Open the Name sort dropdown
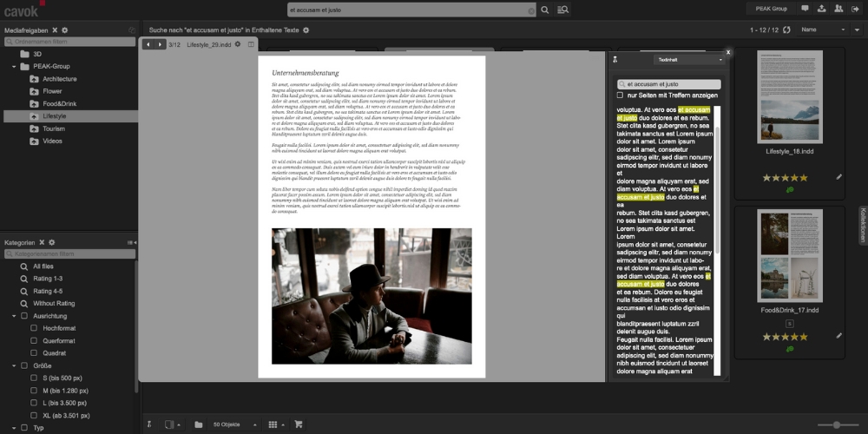The height and width of the screenshot is (434, 868). 823,30
